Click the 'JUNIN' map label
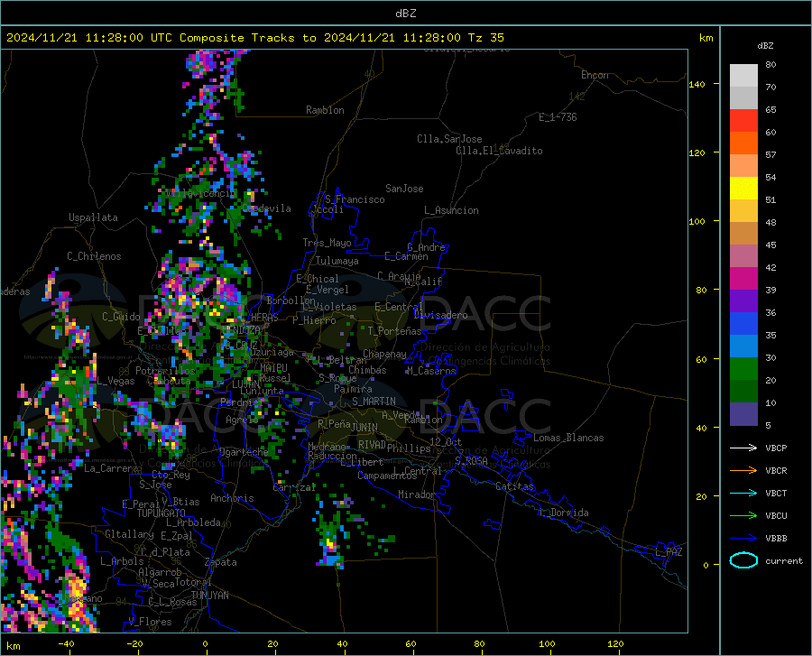Screen dimensions: 812x656 [364, 427]
